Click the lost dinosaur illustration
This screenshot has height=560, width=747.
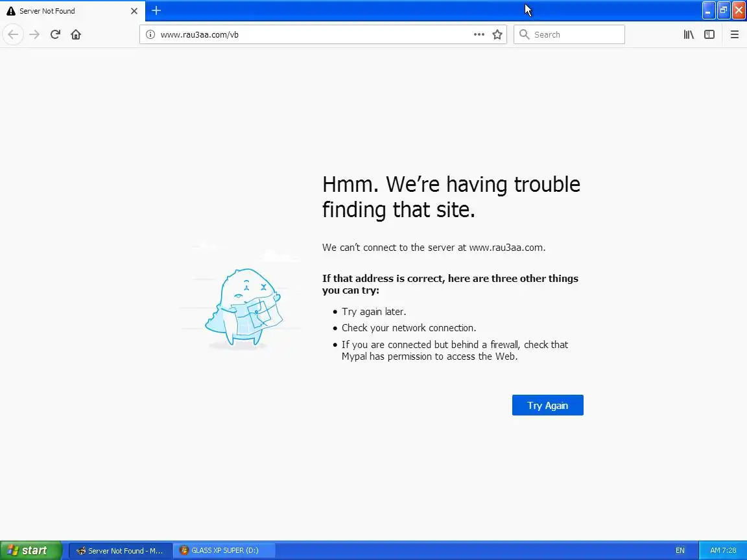coord(244,308)
